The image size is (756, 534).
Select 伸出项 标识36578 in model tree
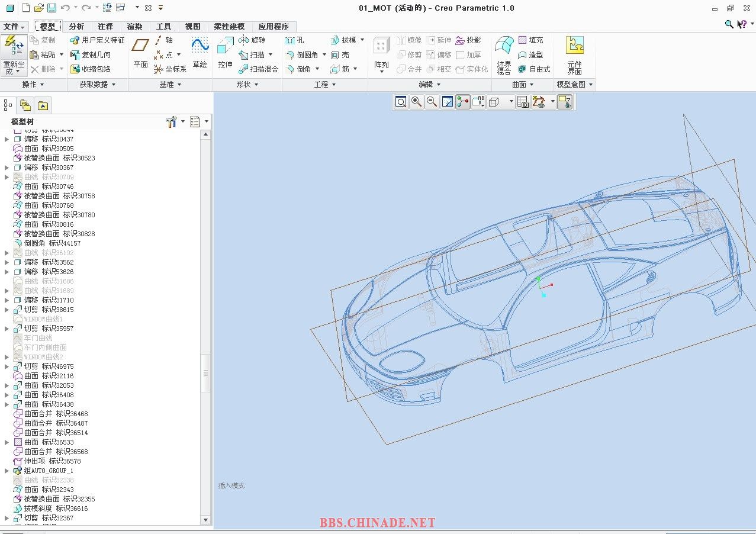(x=52, y=461)
